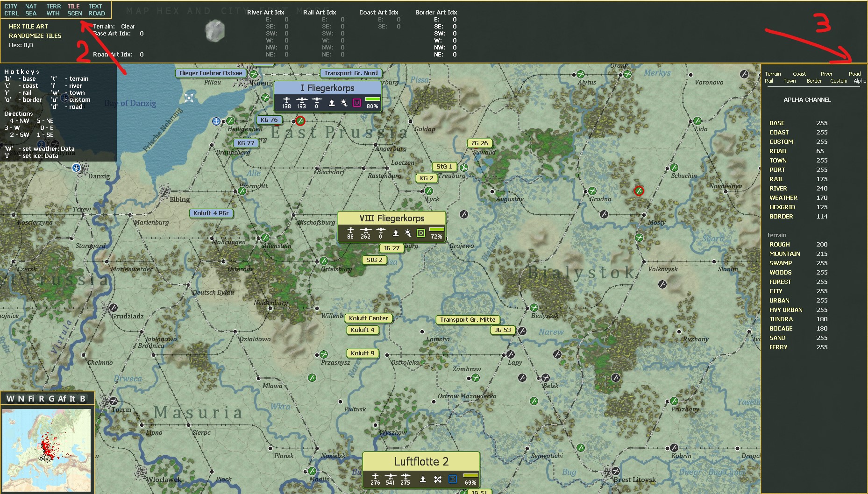
Task: Click the airfield icon above Pruzhany
Action: point(674,401)
